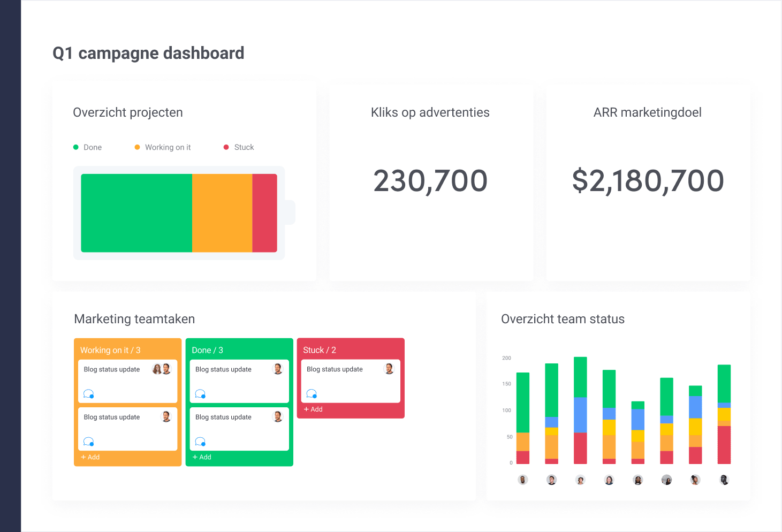Add item to Working on it column

point(90,457)
